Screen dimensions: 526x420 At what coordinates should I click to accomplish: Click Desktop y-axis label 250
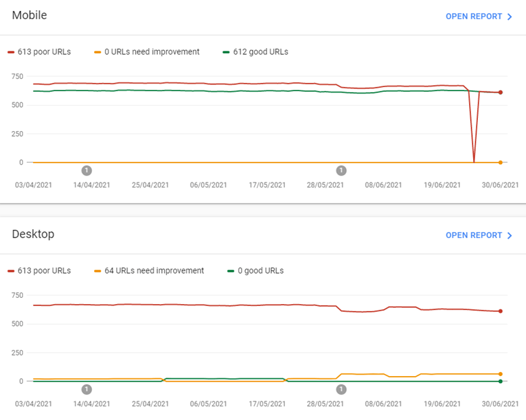pos(17,353)
